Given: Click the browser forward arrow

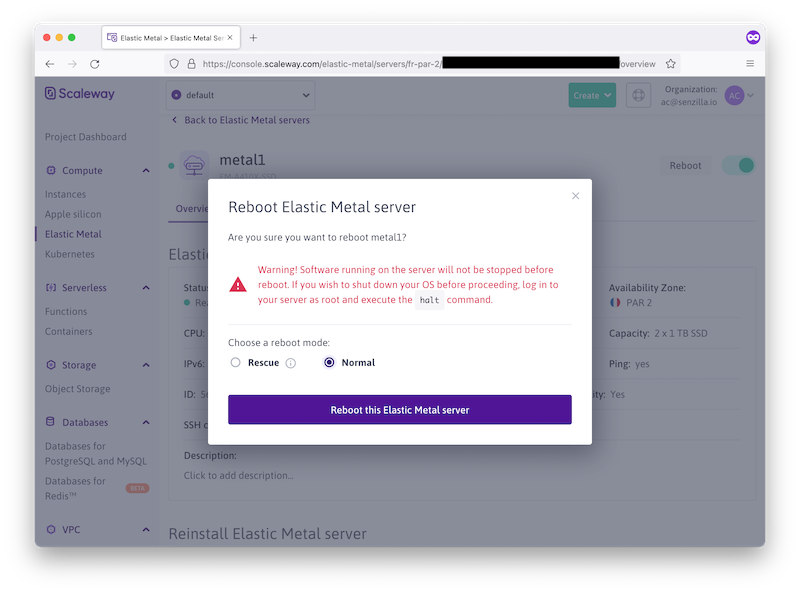Looking at the screenshot, I should (72, 64).
